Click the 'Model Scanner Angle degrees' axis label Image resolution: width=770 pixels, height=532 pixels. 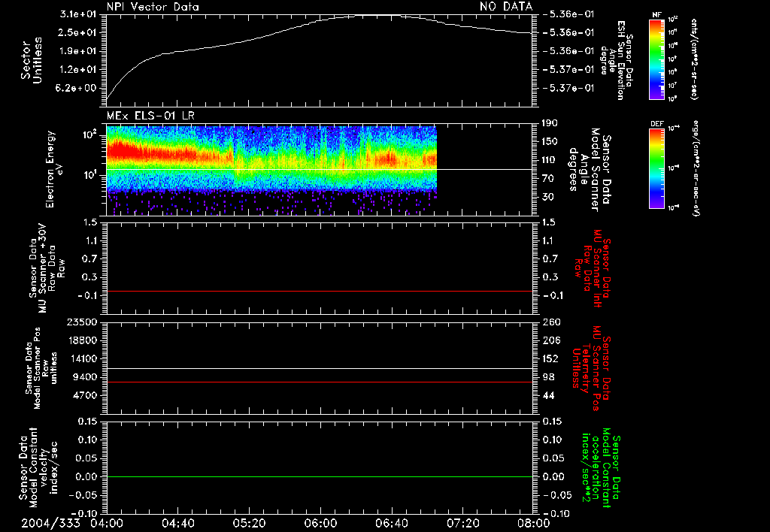589,170
